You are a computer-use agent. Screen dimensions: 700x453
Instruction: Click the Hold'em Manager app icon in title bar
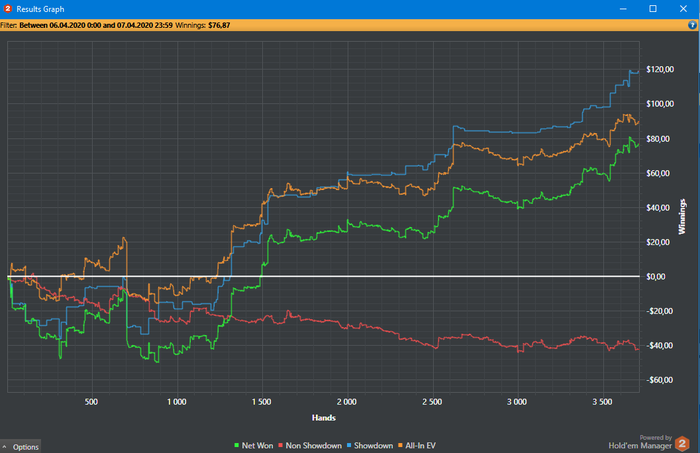pyautogui.click(x=7, y=8)
